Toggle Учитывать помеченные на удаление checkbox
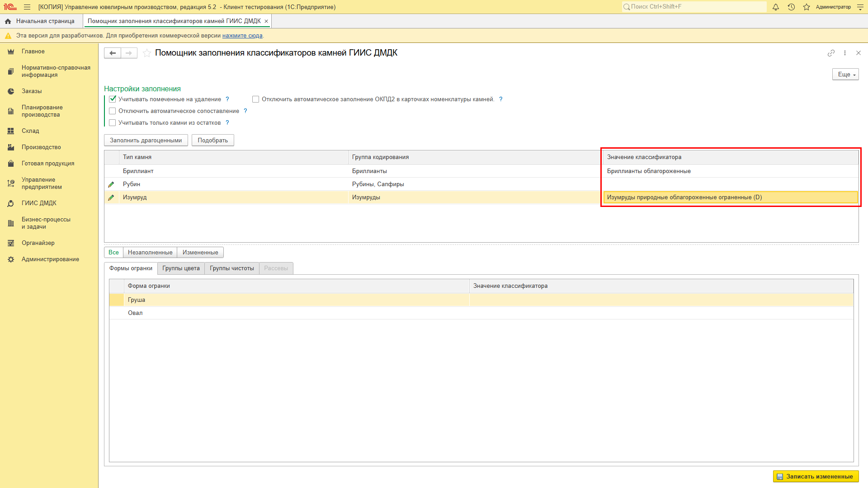The width and height of the screenshot is (868, 488). coord(113,99)
